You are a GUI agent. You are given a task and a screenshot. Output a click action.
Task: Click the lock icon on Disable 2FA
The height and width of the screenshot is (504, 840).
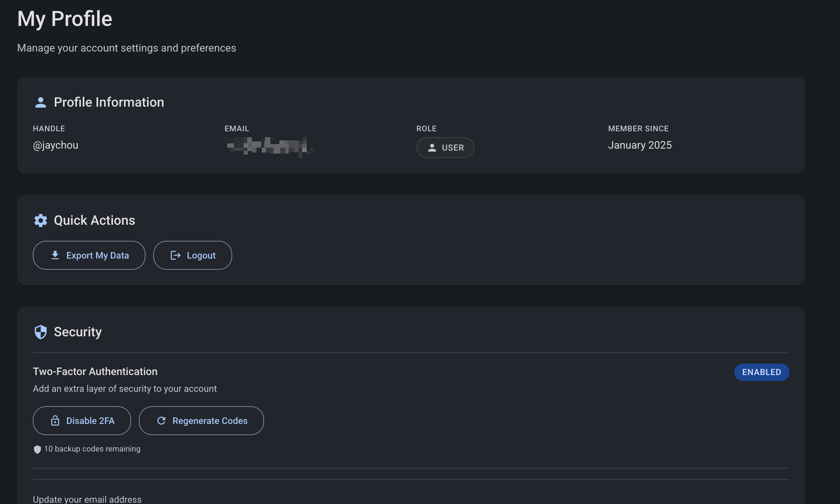(x=55, y=420)
